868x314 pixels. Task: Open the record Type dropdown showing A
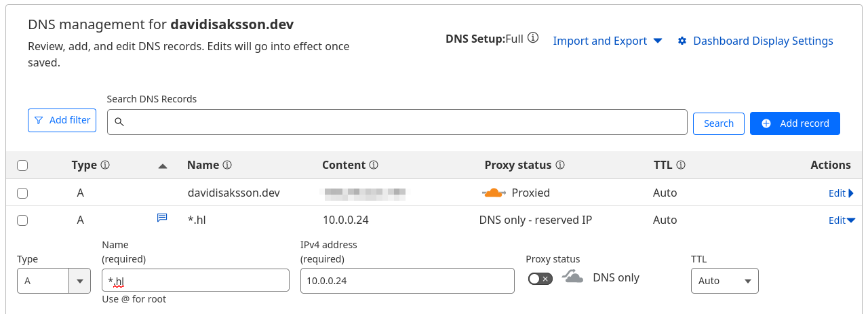pos(54,281)
